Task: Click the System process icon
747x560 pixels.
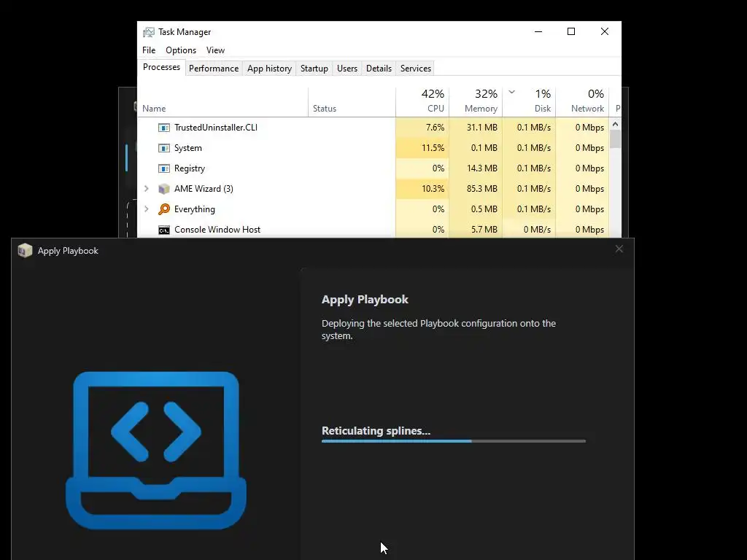Action: 164,148
